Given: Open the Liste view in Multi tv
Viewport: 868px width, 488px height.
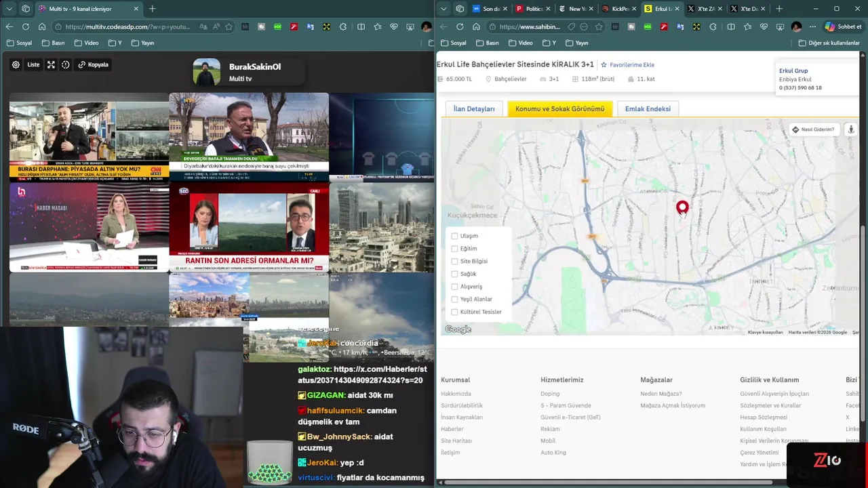Looking at the screenshot, I should pos(33,64).
